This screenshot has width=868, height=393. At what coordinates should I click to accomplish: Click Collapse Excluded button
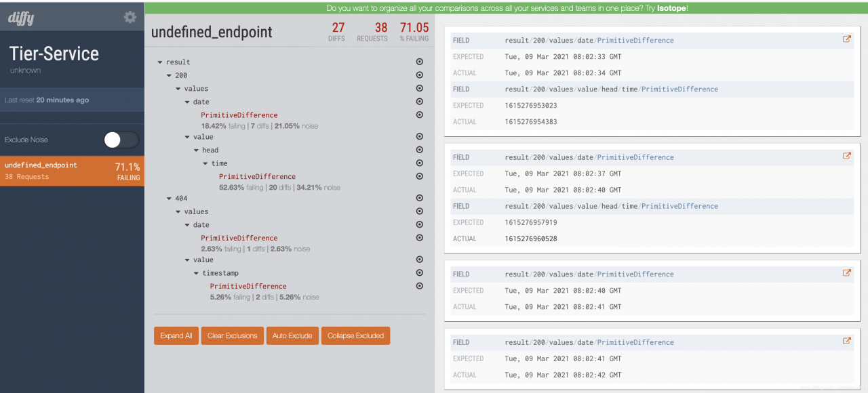tap(355, 335)
